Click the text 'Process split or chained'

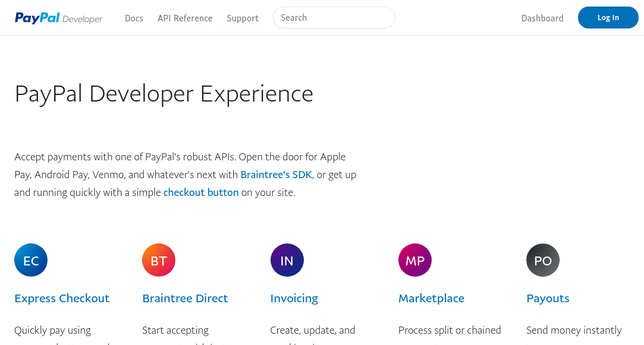tap(450, 330)
